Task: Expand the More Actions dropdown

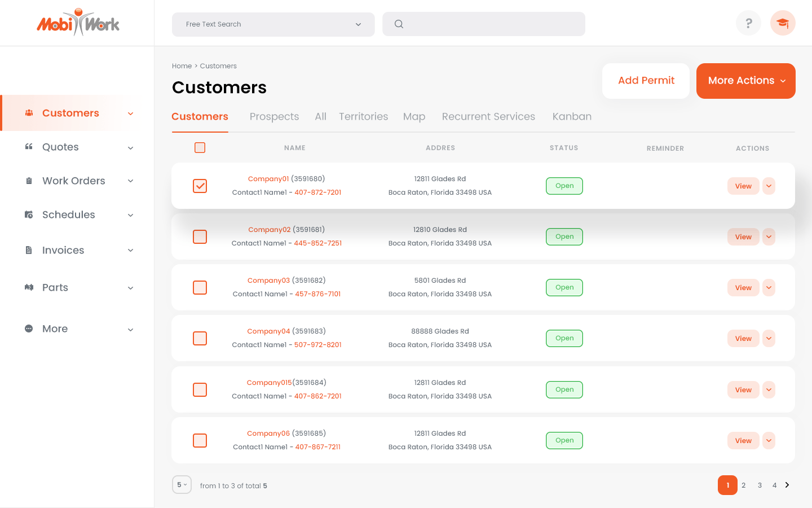Action: click(x=745, y=81)
